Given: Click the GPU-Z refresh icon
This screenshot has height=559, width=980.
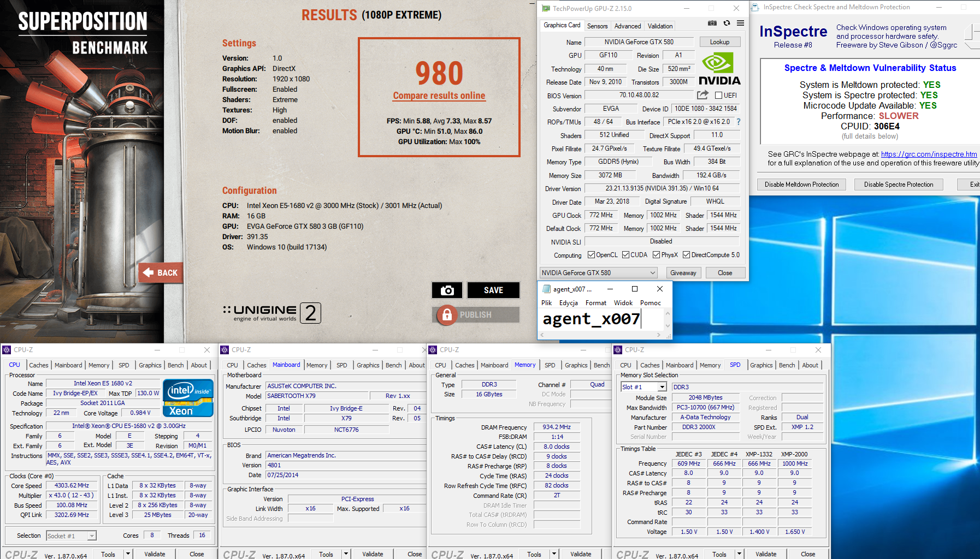Looking at the screenshot, I should pyautogui.click(x=727, y=23).
